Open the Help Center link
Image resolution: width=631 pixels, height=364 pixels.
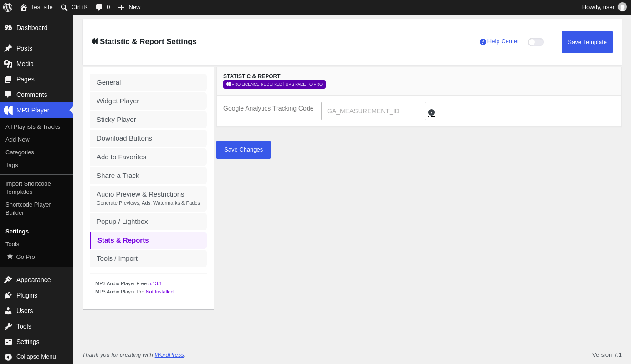(x=499, y=41)
